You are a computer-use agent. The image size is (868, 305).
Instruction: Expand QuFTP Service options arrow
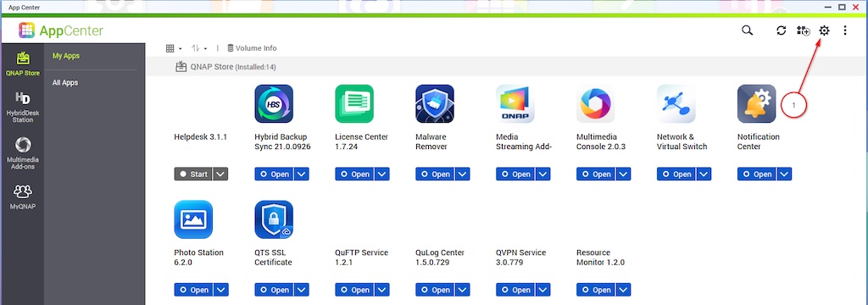click(x=382, y=290)
